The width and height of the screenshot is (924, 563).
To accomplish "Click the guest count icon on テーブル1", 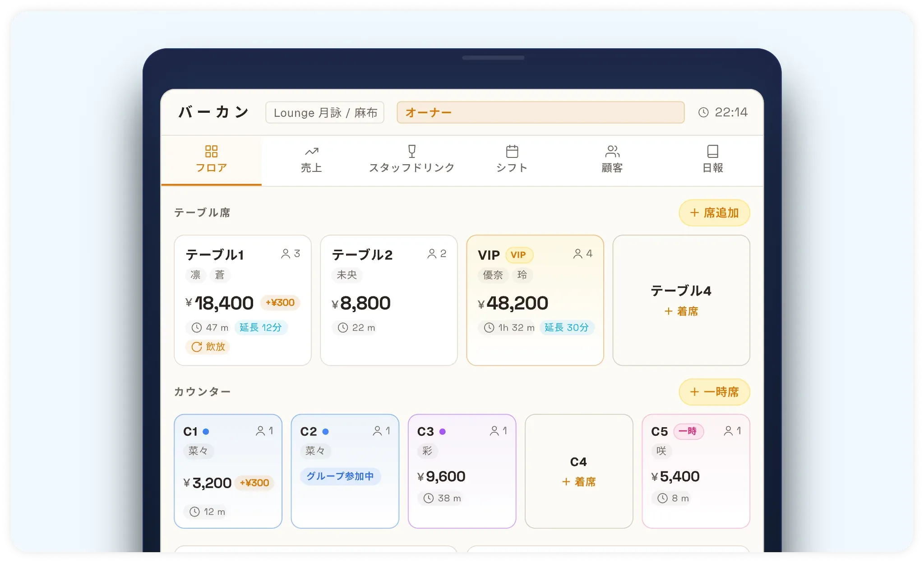I will tap(286, 254).
